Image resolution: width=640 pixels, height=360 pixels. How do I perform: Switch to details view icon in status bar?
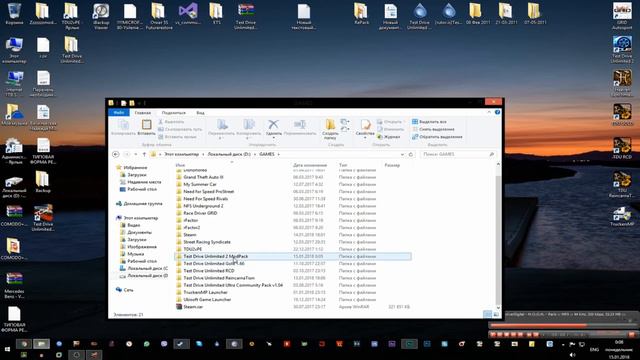487,314
